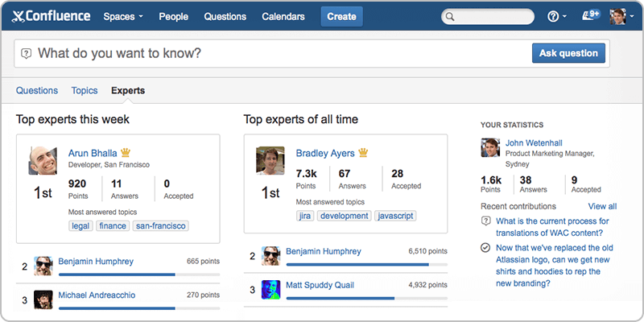Switch to the Questions tab
644x322 pixels.
37,91
